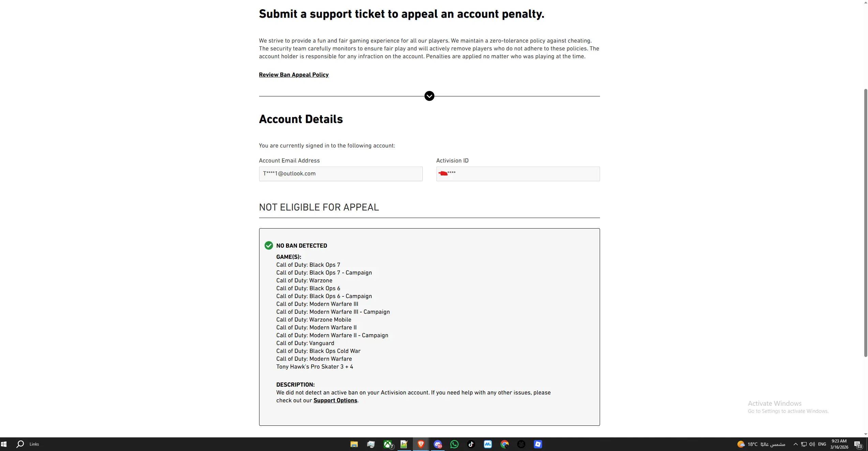868x451 pixels.
Task: Open Google Chrome from the taskbar
Action: click(505, 444)
